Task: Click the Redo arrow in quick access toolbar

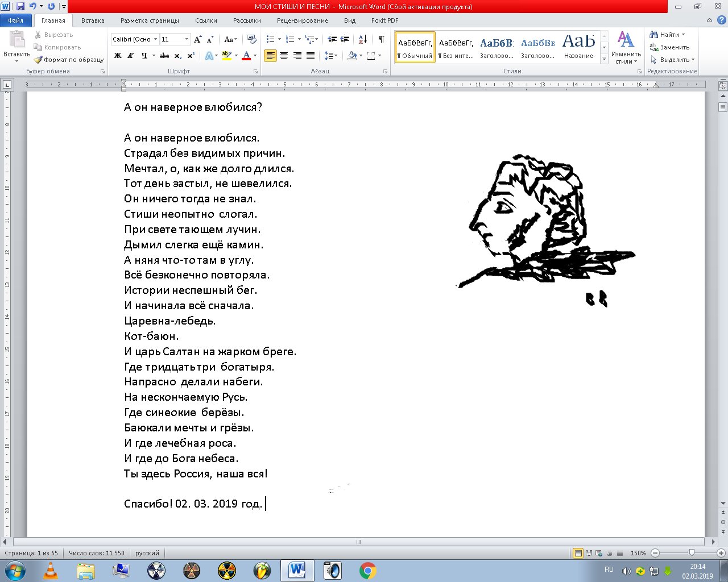Action: (x=51, y=7)
